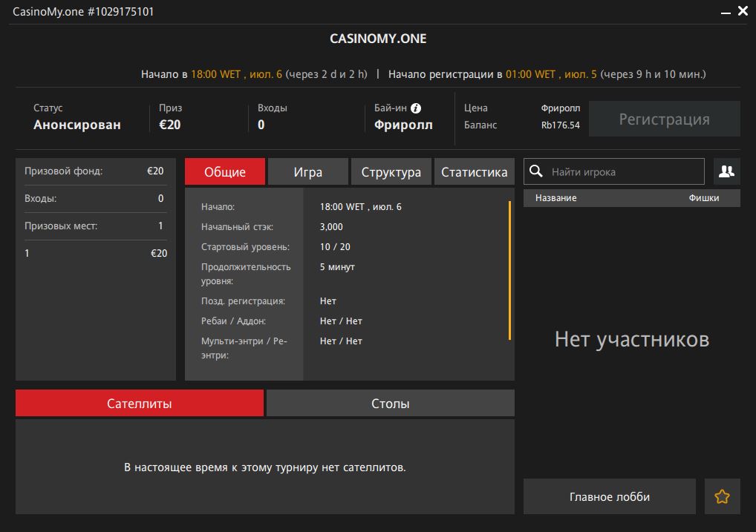Switch to the Игра tab

(307, 171)
